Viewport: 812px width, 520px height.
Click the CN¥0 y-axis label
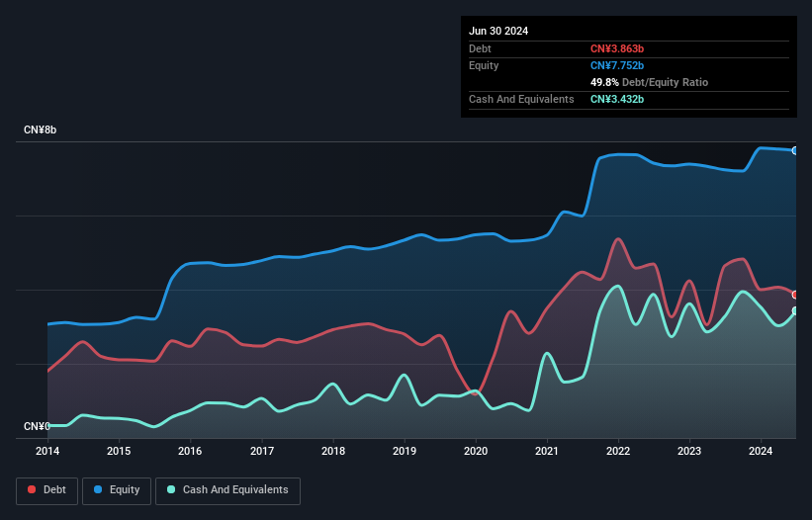coord(37,426)
